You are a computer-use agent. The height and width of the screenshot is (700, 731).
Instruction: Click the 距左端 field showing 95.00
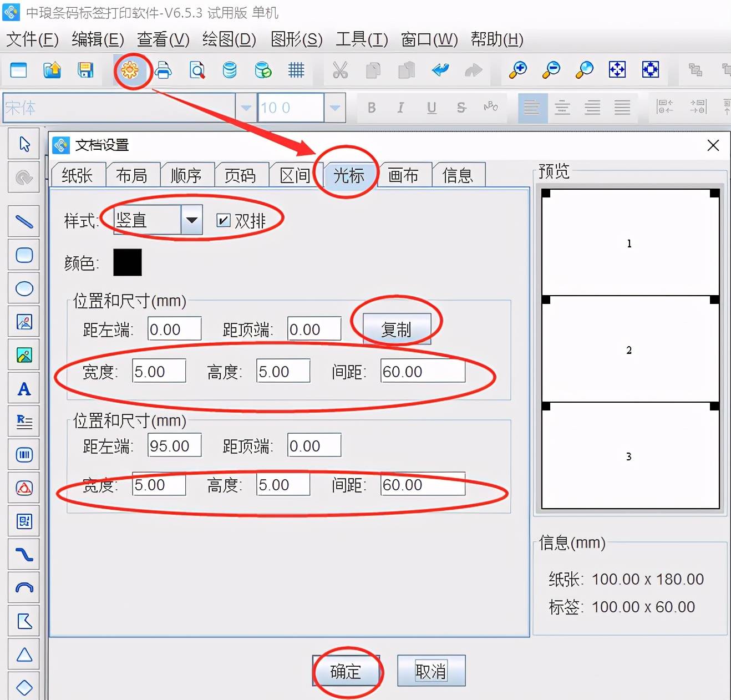174,445
